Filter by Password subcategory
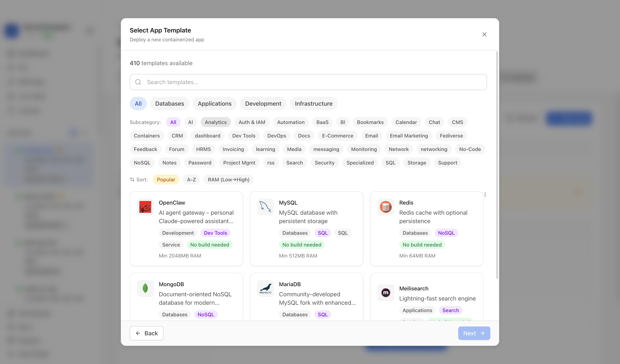The image size is (620, 364). pos(200,163)
